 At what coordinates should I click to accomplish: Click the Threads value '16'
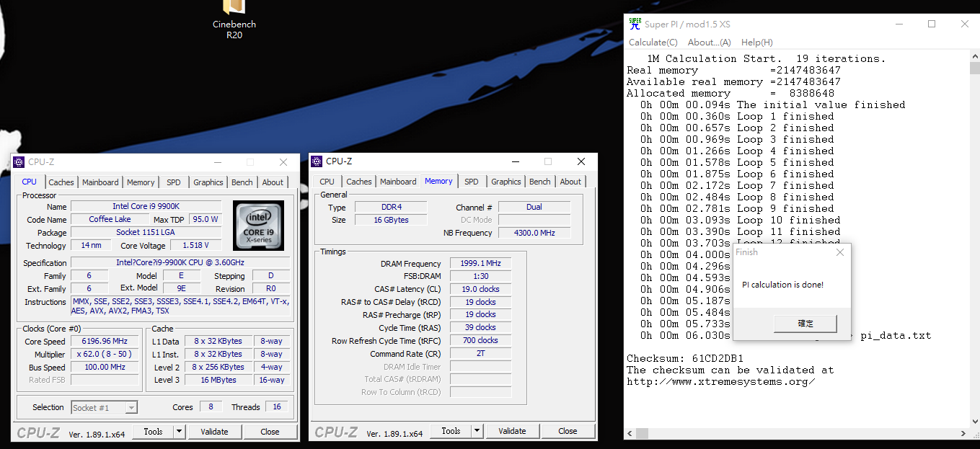coord(277,407)
